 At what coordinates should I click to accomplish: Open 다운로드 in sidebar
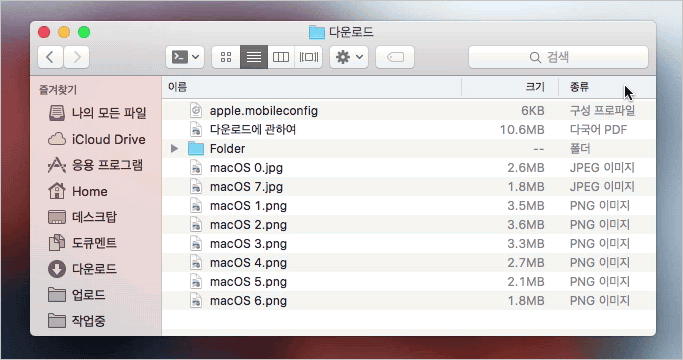point(82,269)
